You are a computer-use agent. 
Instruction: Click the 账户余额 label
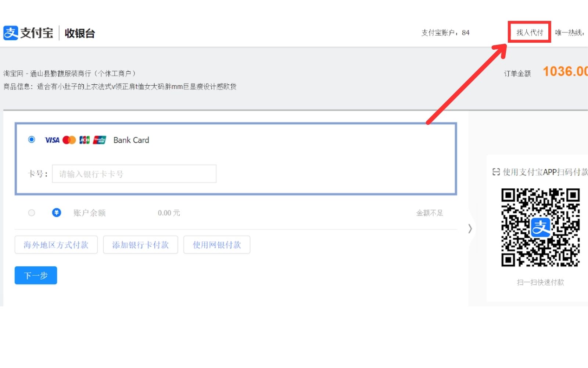click(x=89, y=213)
